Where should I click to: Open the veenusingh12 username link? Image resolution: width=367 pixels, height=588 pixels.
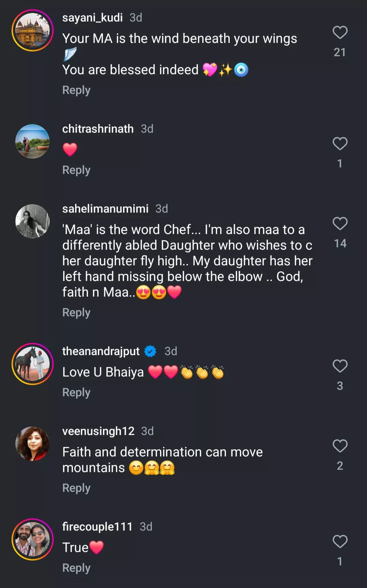[x=98, y=431]
